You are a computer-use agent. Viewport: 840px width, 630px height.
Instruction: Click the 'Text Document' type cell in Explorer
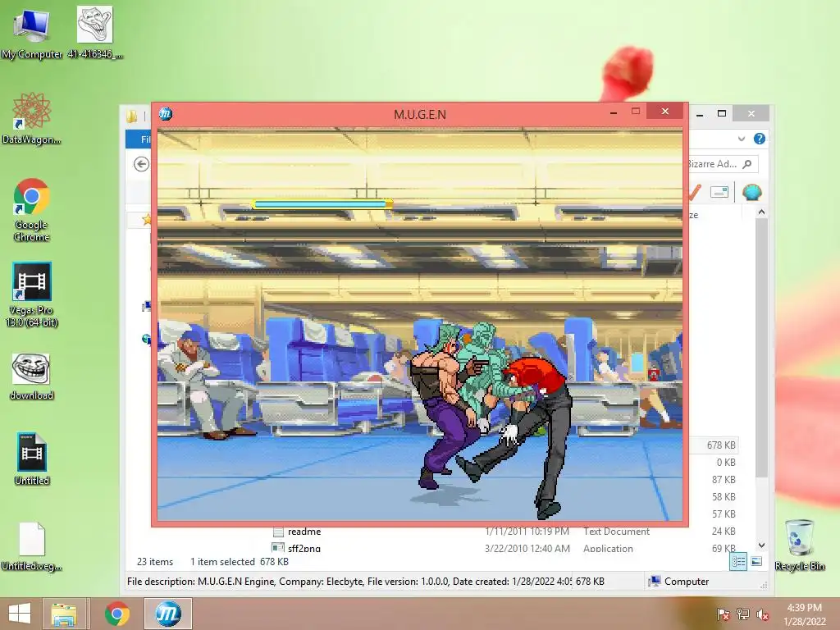(616, 532)
